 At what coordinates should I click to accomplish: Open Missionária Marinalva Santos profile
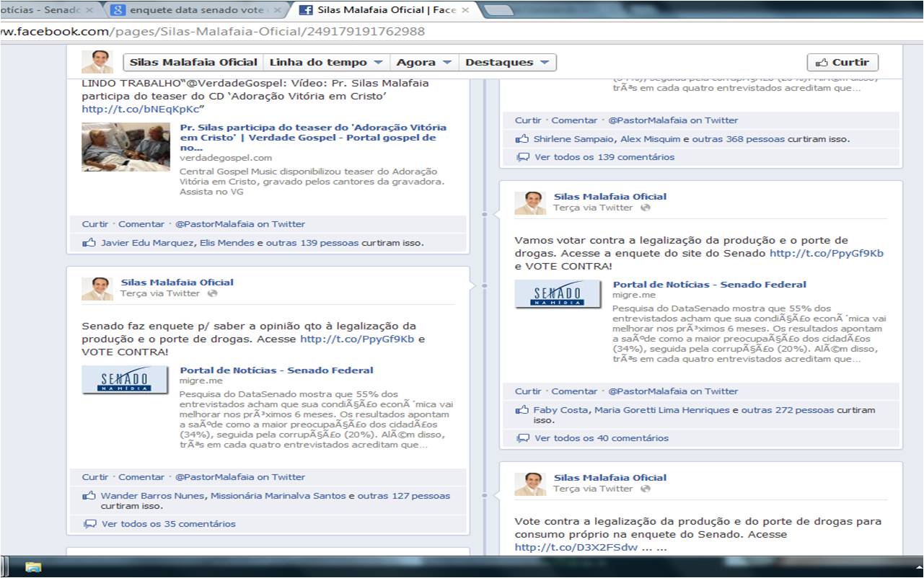click(278, 496)
